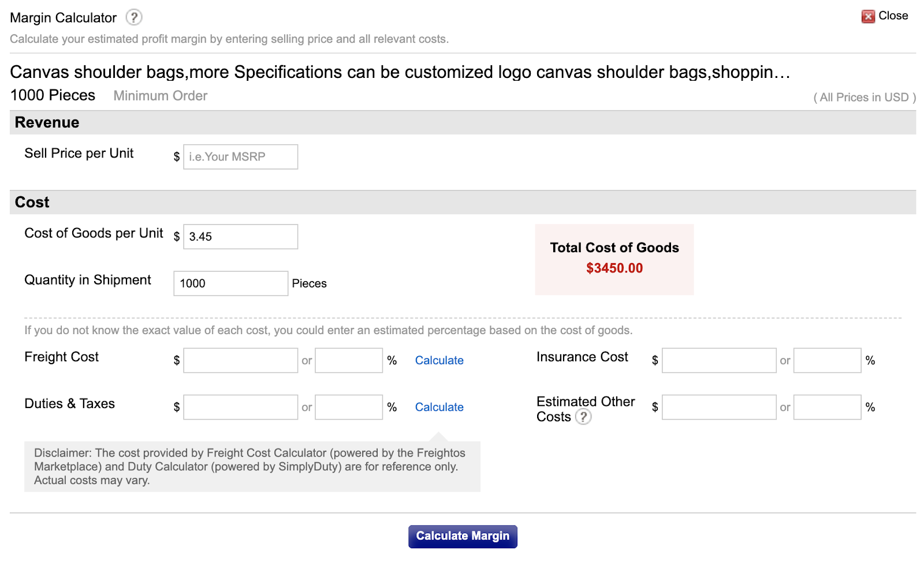Click the Total Cost of Goods box
Image resolution: width=924 pixels, height=565 pixels.
point(614,259)
